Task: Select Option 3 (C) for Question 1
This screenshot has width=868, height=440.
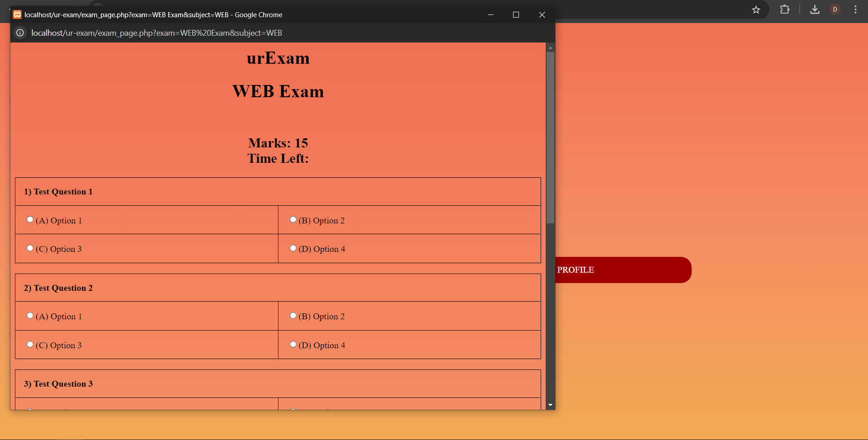Action: point(30,248)
